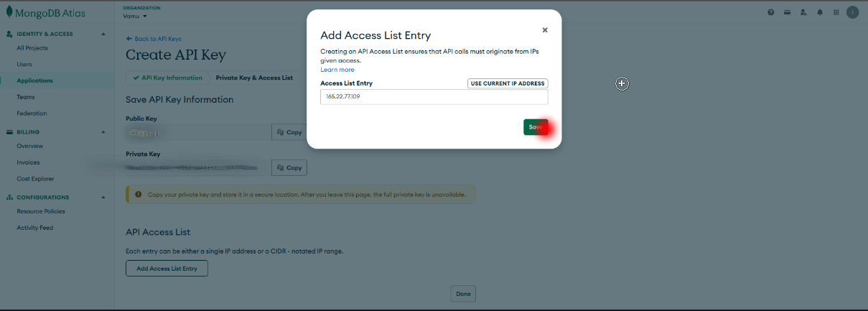Select Applications in sidebar
This screenshot has width=868, height=311.
[34, 80]
